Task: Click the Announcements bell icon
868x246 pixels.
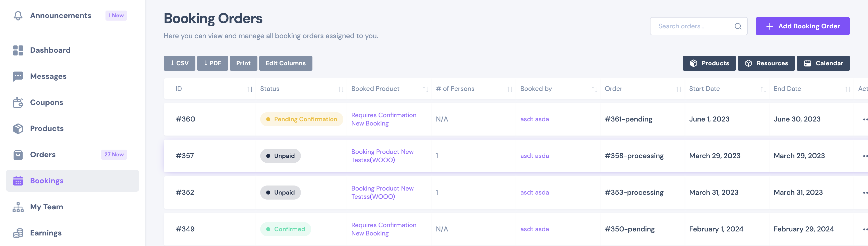Action: point(18,16)
